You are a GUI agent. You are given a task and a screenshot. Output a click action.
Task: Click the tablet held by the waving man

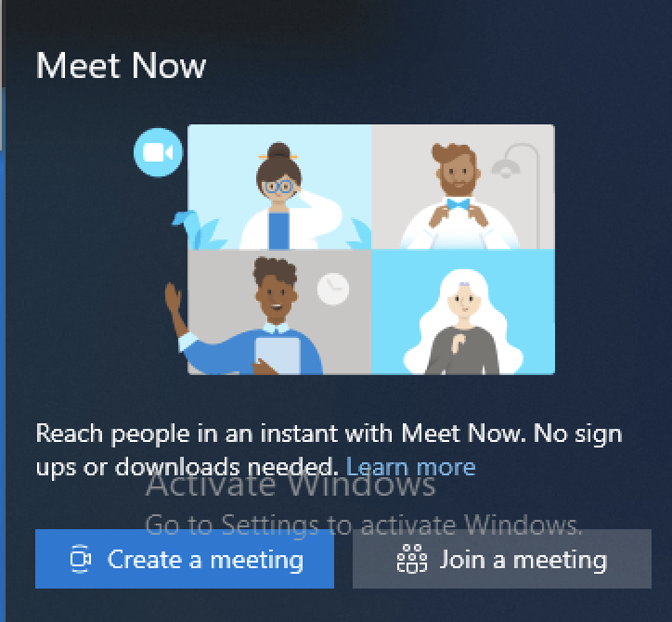click(x=278, y=356)
